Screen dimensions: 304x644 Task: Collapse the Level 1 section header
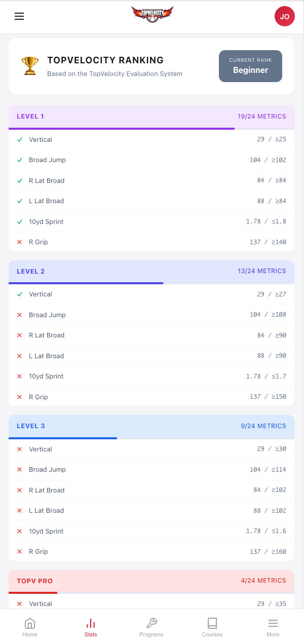pos(151,116)
